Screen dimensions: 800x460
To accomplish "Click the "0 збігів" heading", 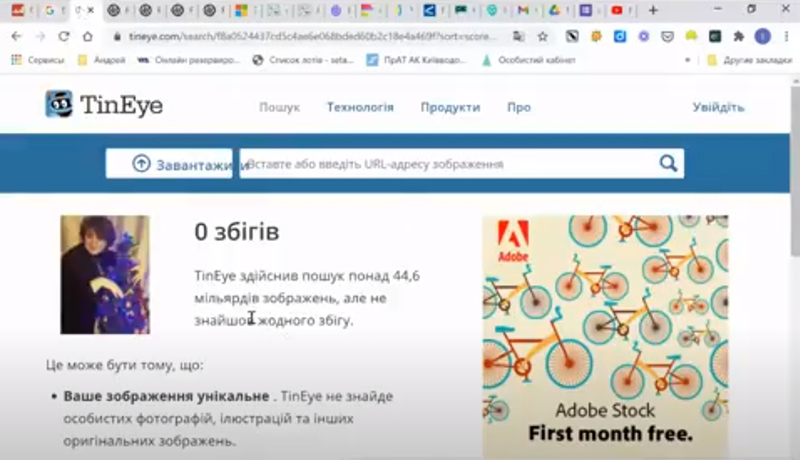I will tap(237, 232).
